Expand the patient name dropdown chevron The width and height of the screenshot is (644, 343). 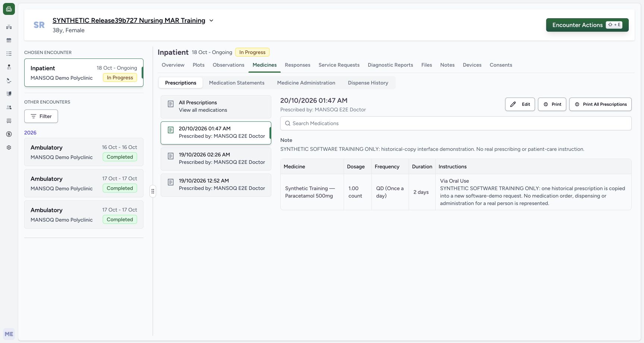click(211, 20)
